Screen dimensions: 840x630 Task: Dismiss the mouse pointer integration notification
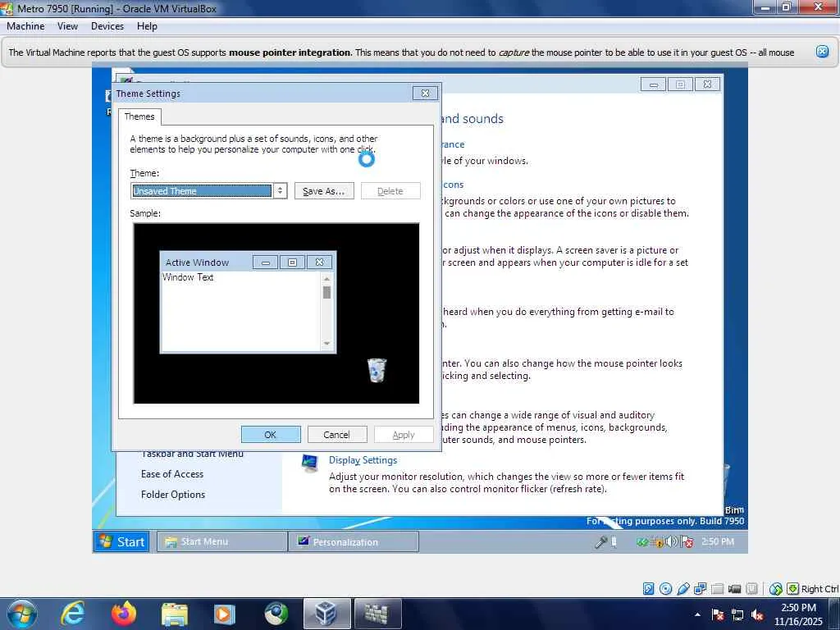pos(822,52)
